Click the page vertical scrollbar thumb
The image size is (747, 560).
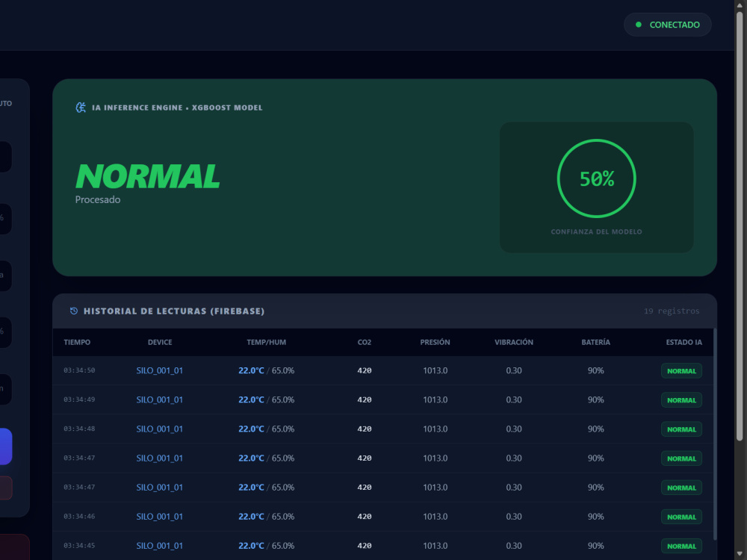pos(740,226)
